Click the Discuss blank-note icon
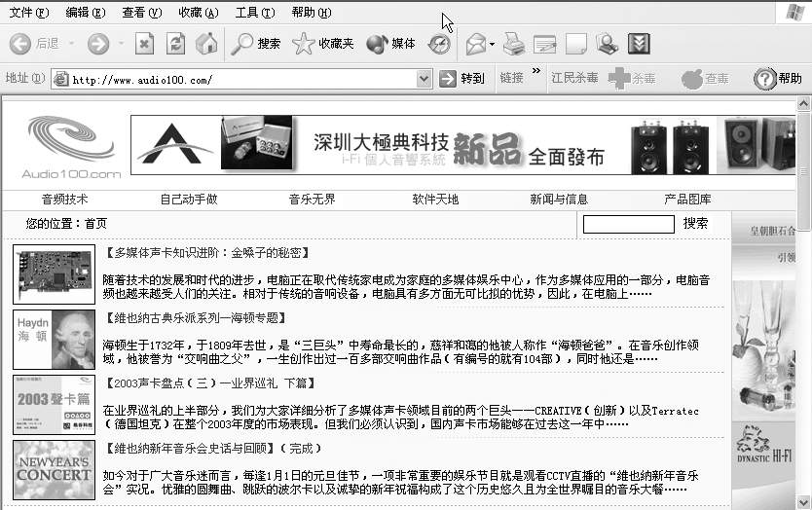The width and height of the screenshot is (812, 510). point(575,44)
